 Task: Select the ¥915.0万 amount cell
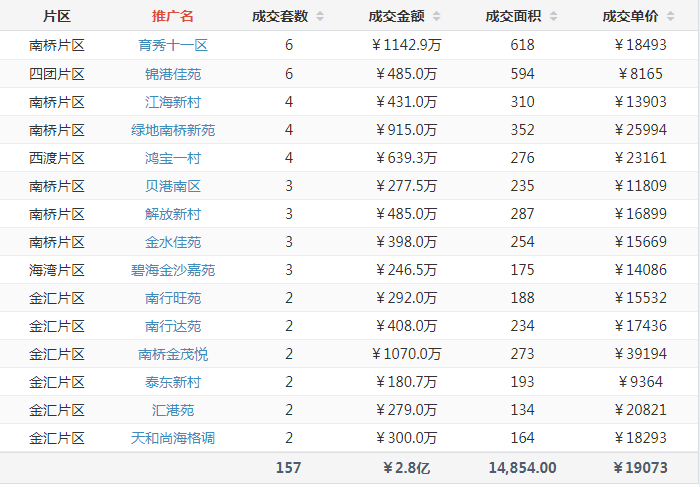(406, 130)
